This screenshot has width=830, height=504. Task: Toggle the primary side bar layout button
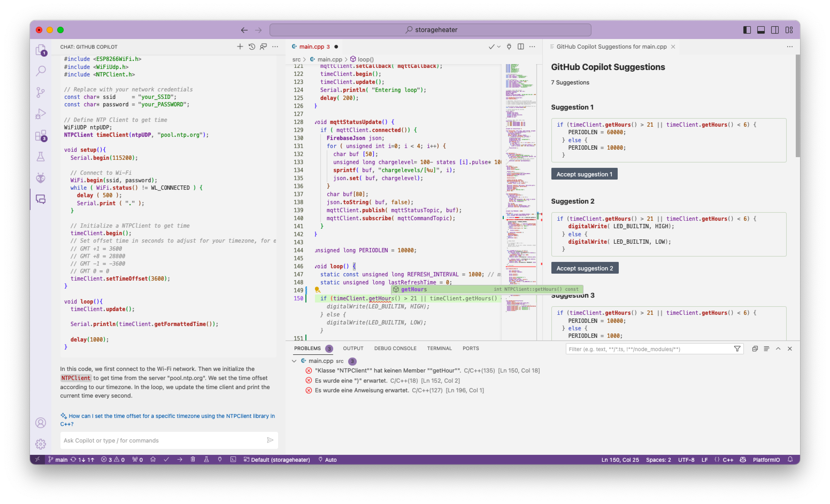747,30
